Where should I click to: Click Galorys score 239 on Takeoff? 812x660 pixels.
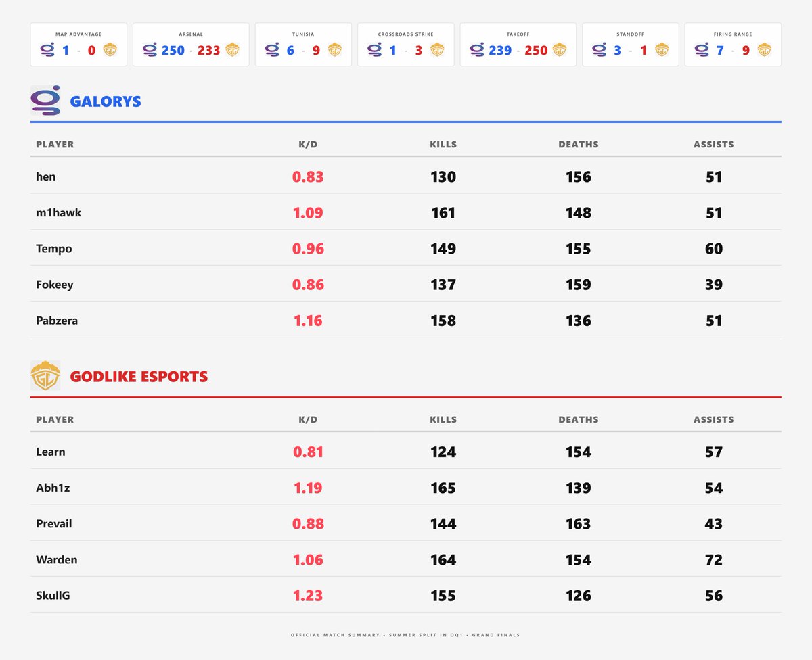click(500, 50)
